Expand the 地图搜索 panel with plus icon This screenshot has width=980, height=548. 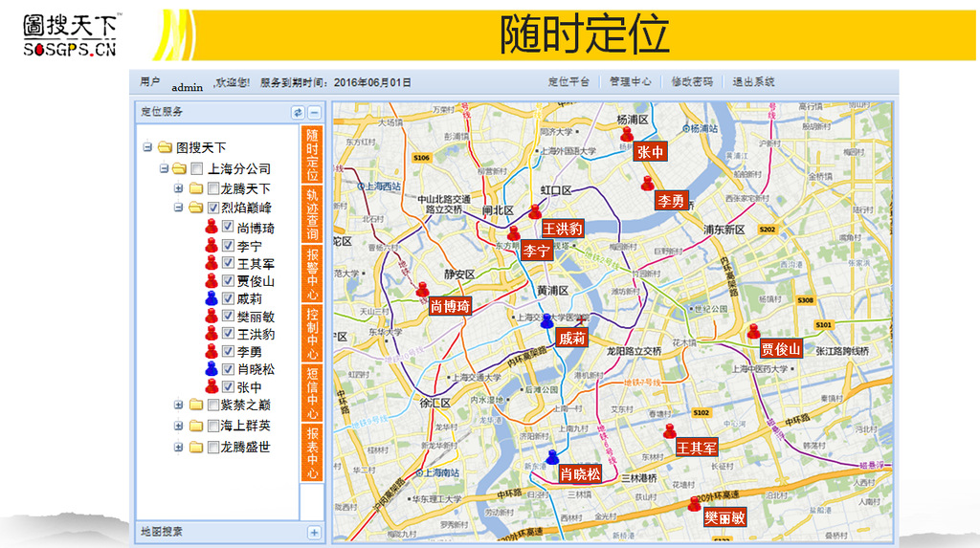314,533
